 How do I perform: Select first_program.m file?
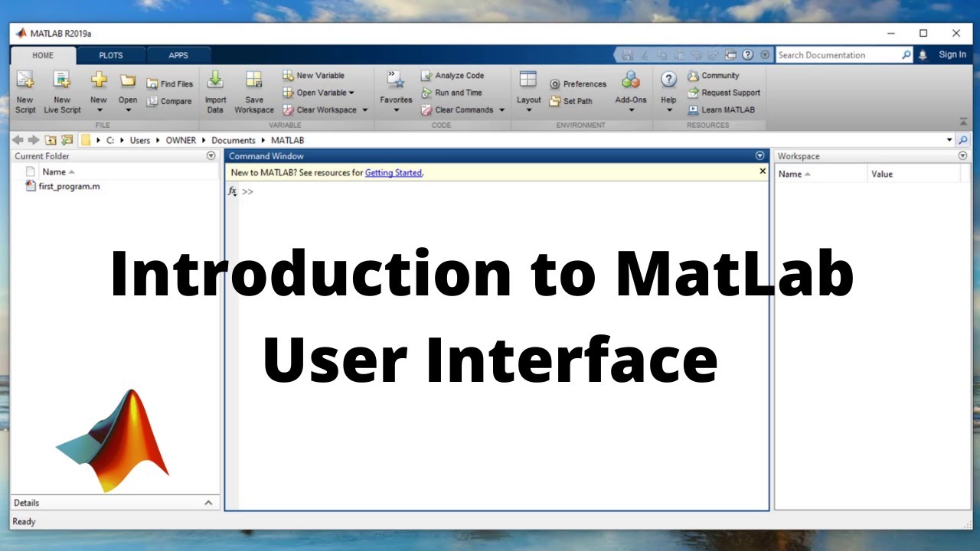(69, 186)
